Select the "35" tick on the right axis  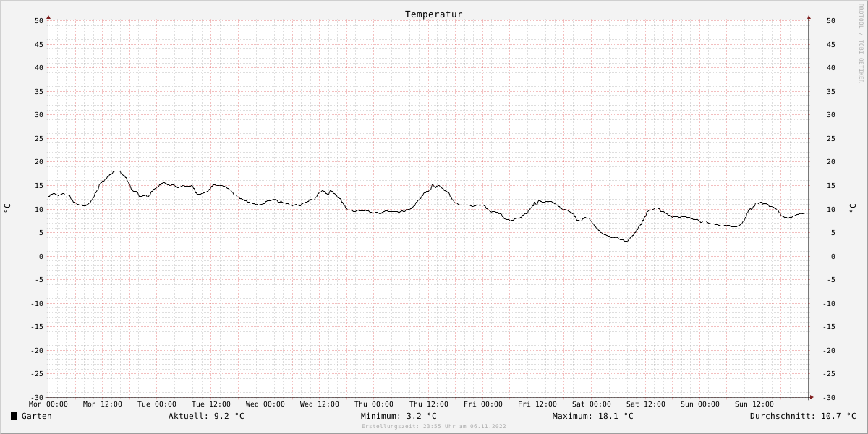pyautogui.click(x=831, y=92)
